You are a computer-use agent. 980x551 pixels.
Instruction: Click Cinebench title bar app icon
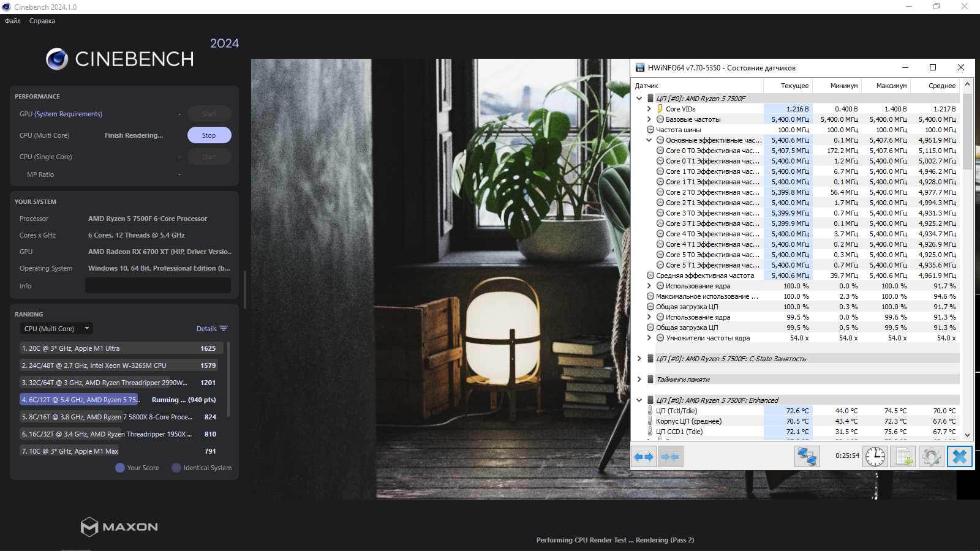click(6, 7)
